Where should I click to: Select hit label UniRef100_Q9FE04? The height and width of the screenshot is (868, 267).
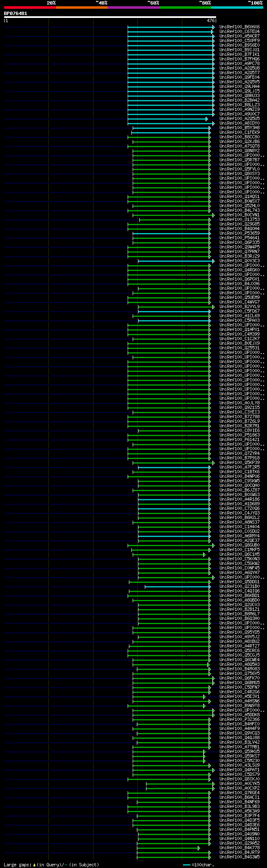tap(239, 78)
